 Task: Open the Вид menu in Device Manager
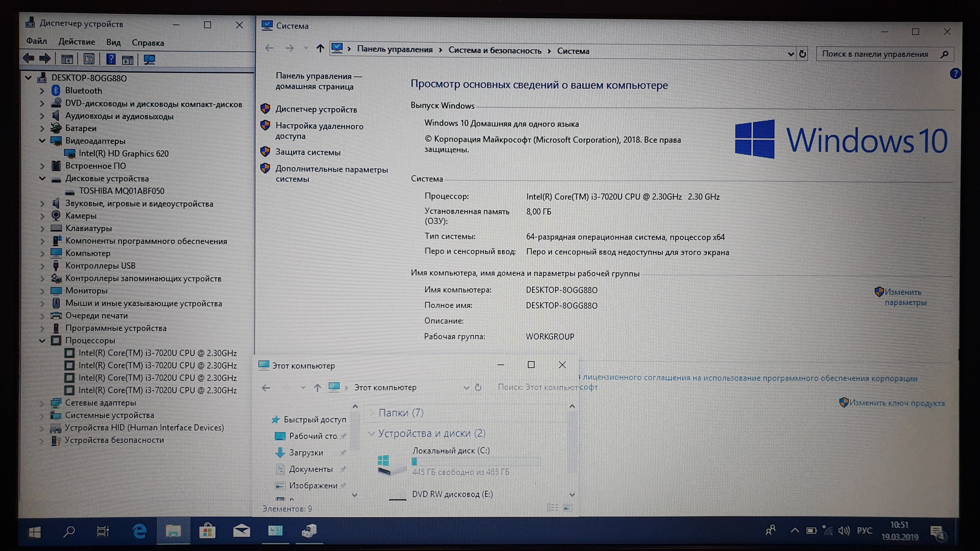point(113,42)
